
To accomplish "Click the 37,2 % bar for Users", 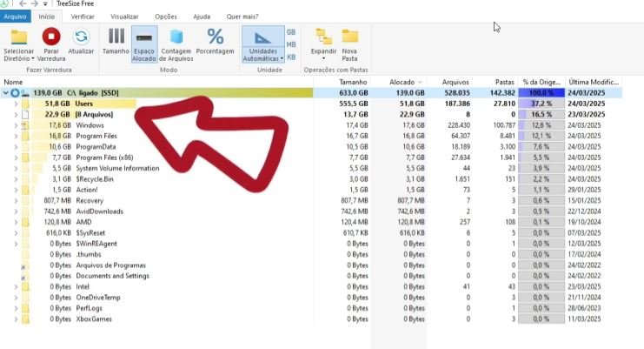I will point(541,104).
